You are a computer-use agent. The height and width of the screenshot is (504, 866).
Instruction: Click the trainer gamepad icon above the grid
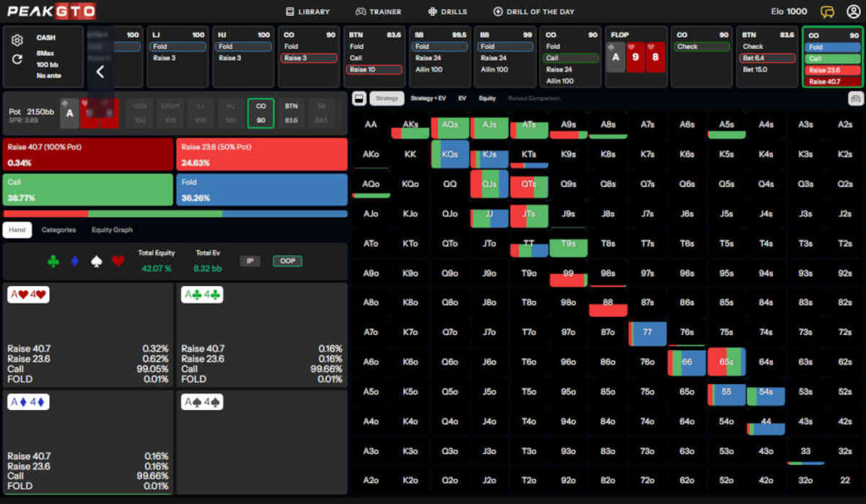854,98
